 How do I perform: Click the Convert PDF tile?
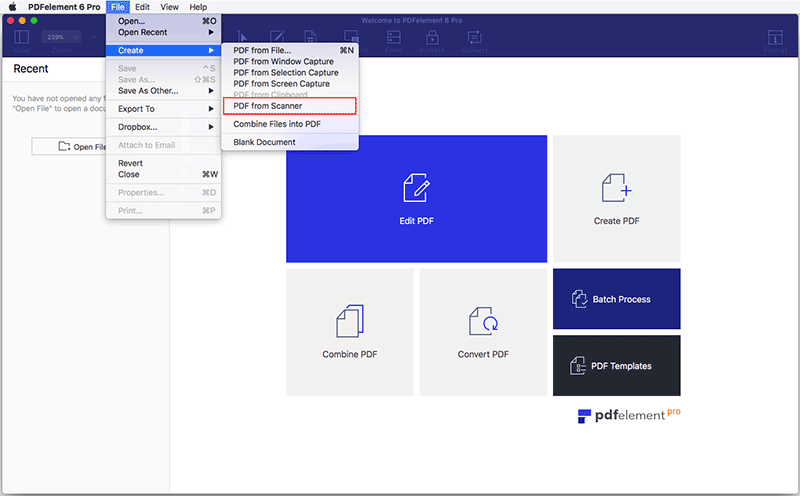click(x=483, y=332)
